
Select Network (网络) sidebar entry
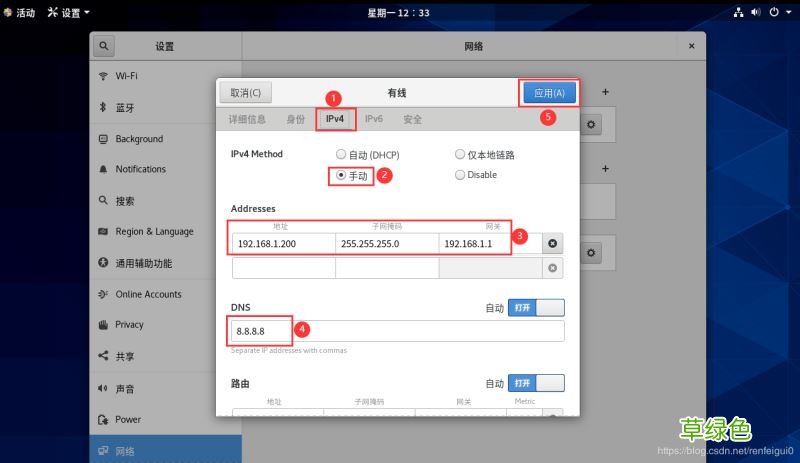pos(165,450)
